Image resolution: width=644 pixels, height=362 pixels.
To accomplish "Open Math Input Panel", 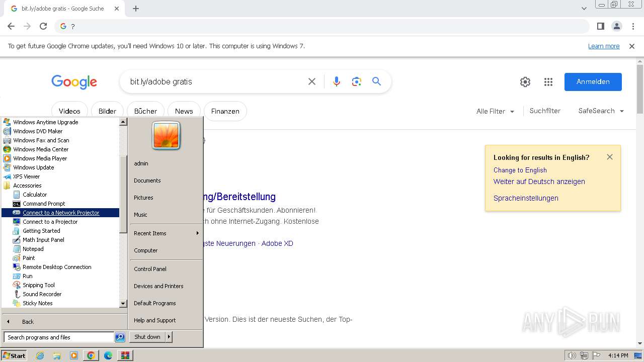I will pos(43,240).
